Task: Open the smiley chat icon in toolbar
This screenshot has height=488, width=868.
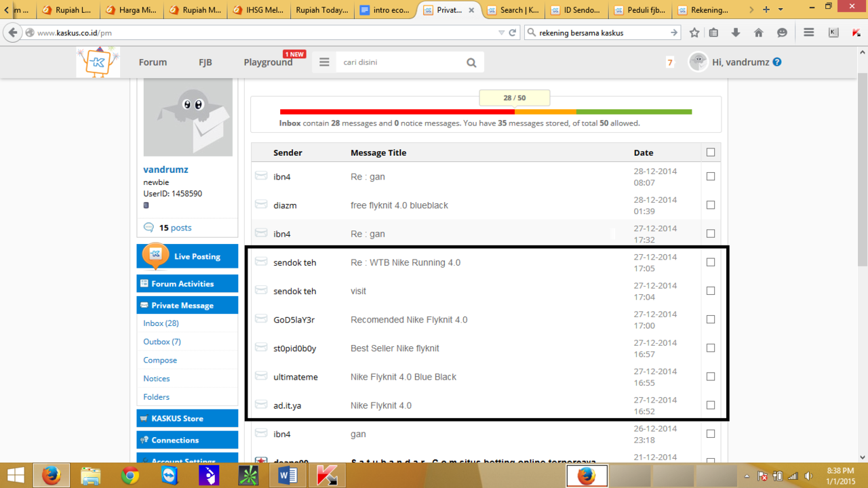Action: (x=782, y=33)
